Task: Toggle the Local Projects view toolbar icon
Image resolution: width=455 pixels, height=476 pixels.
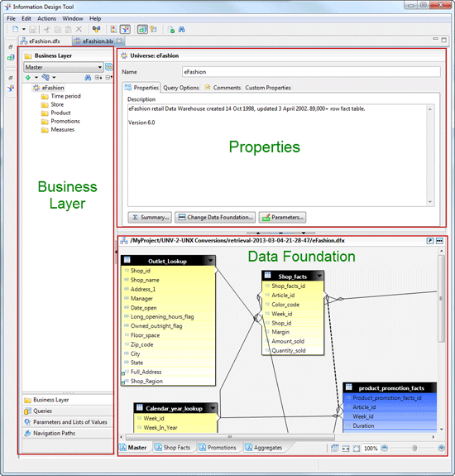Action: pyautogui.click(x=114, y=29)
